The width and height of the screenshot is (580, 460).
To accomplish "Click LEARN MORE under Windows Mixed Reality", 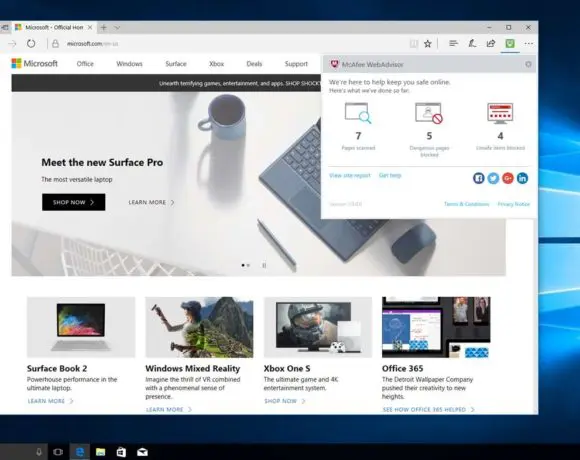I will (x=169, y=409).
